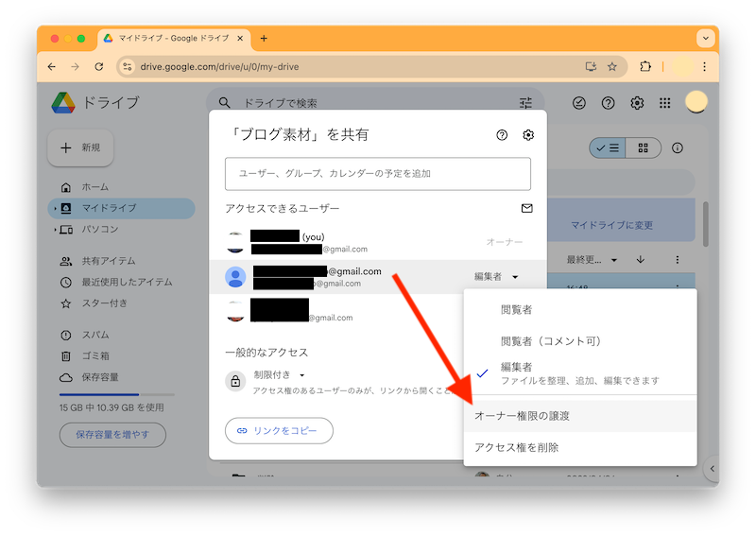Open the offline ready status icon
The width and height of the screenshot is (756, 536).
579,102
